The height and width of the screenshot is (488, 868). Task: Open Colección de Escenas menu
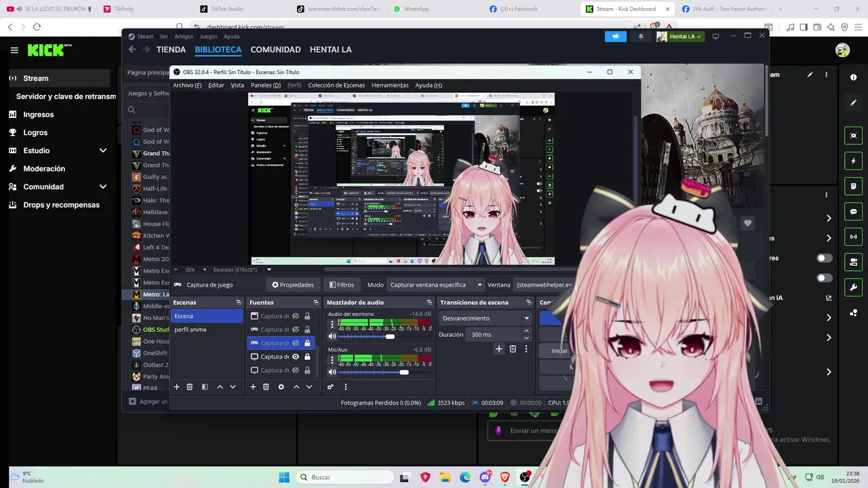pos(336,85)
